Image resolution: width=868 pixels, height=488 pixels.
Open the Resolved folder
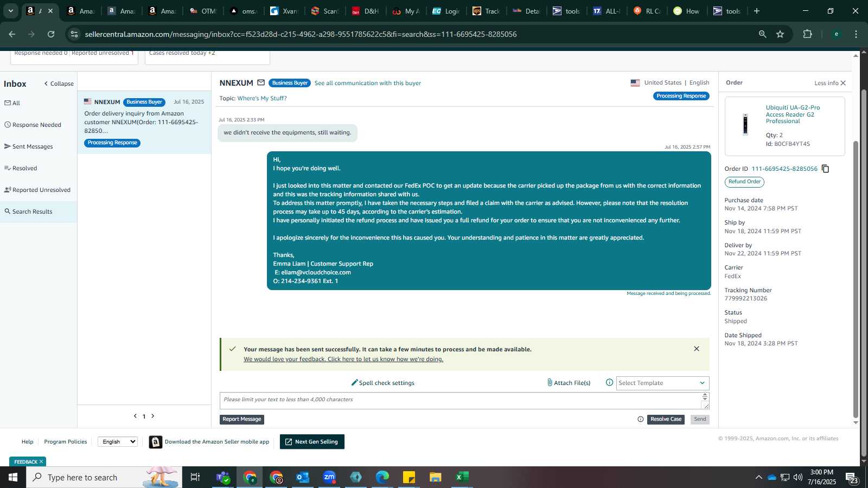(21, 168)
